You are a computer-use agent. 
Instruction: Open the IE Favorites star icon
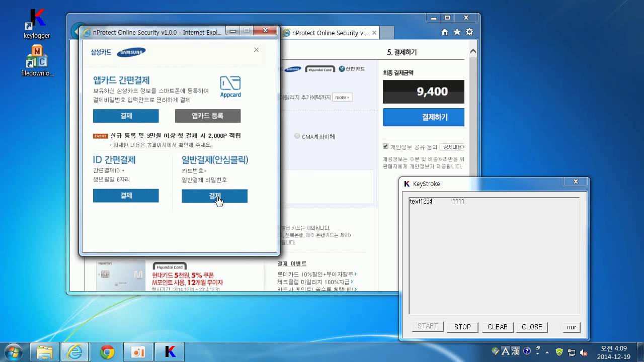click(457, 32)
